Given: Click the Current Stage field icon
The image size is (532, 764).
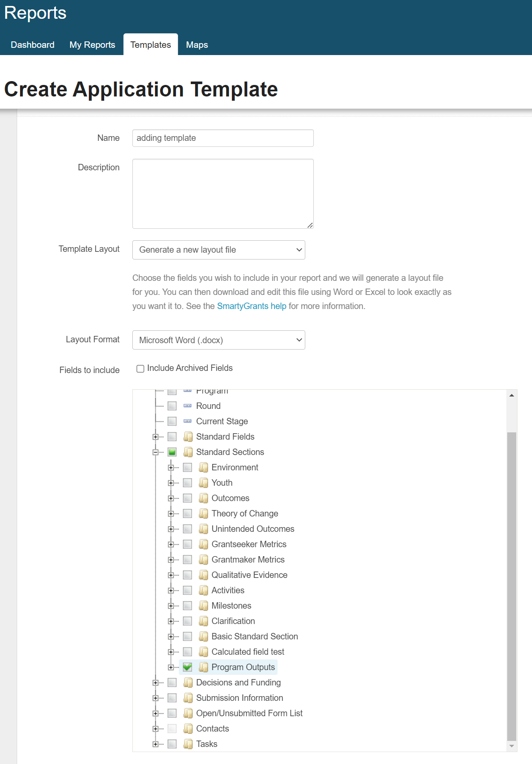Looking at the screenshot, I should 187,421.
